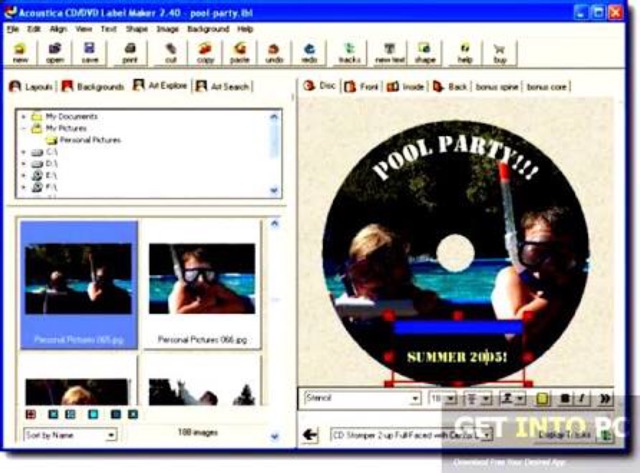Open the Tracks tool in toolbar
Image resolution: width=640 pixels, height=473 pixels.
pyautogui.click(x=349, y=52)
